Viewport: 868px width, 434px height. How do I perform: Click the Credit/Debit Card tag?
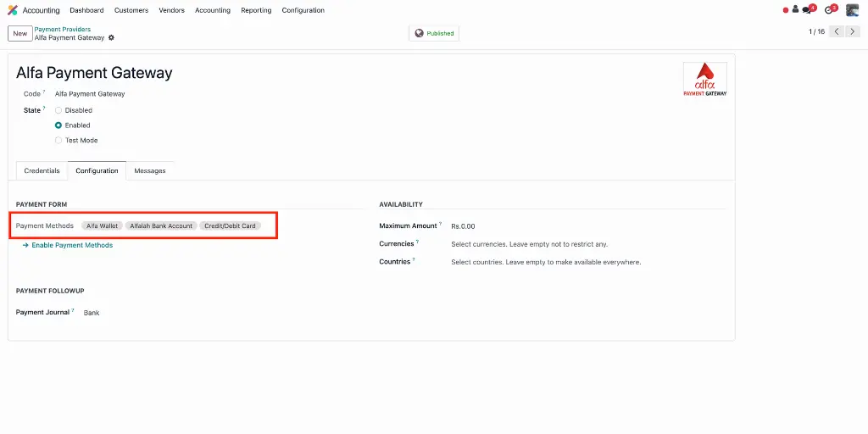coord(230,225)
